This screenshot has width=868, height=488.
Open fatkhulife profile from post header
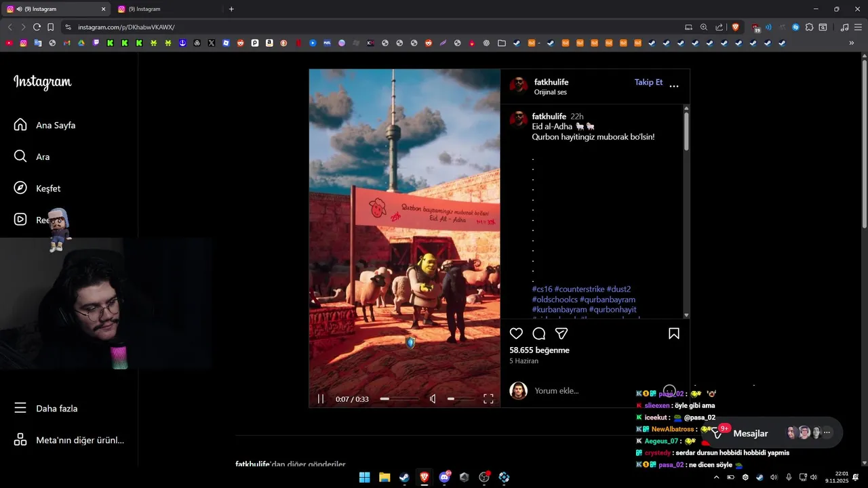(x=551, y=82)
